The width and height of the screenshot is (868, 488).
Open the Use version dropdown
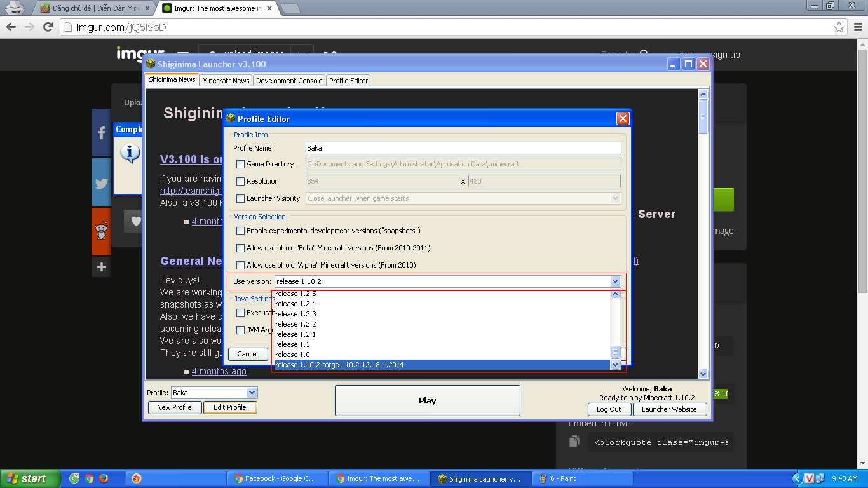coord(614,281)
